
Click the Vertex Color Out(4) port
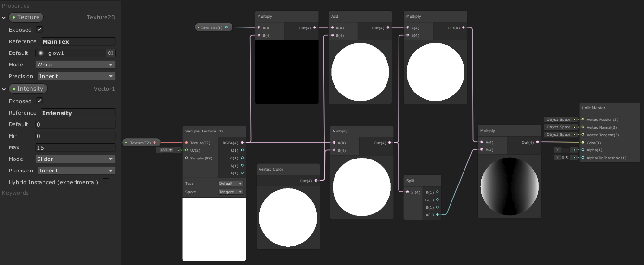pyautogui.click(x=316, y=181)
